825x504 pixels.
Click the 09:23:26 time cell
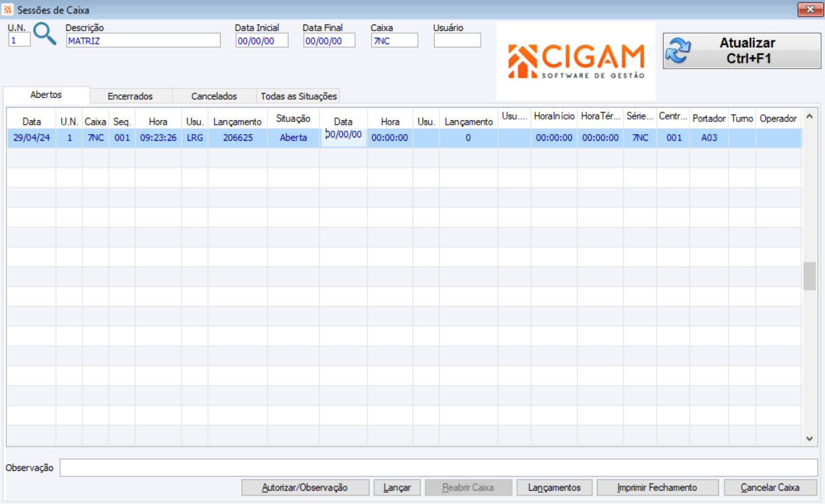click(158, 138)
